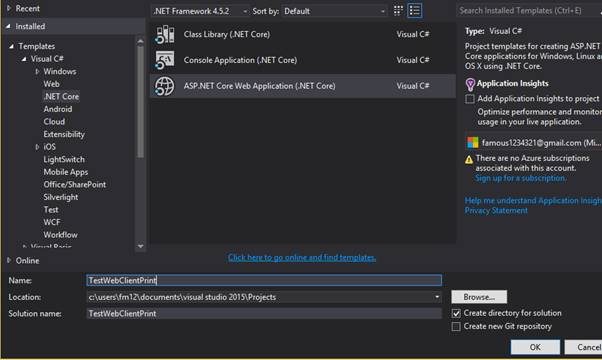Collapse the Installed section
Screen dimensions: 602x360
[x=8, y=26]
